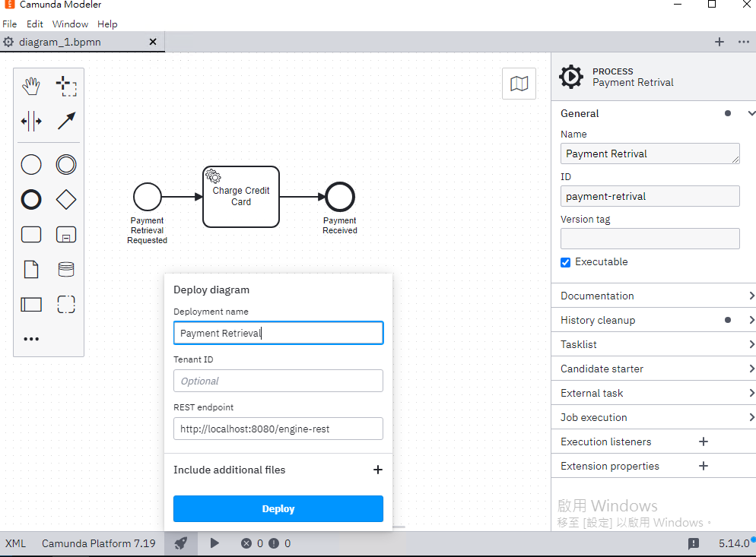Select the Charge Credit Card service task
Screen dimensions: 756x557
coord(241,197)
